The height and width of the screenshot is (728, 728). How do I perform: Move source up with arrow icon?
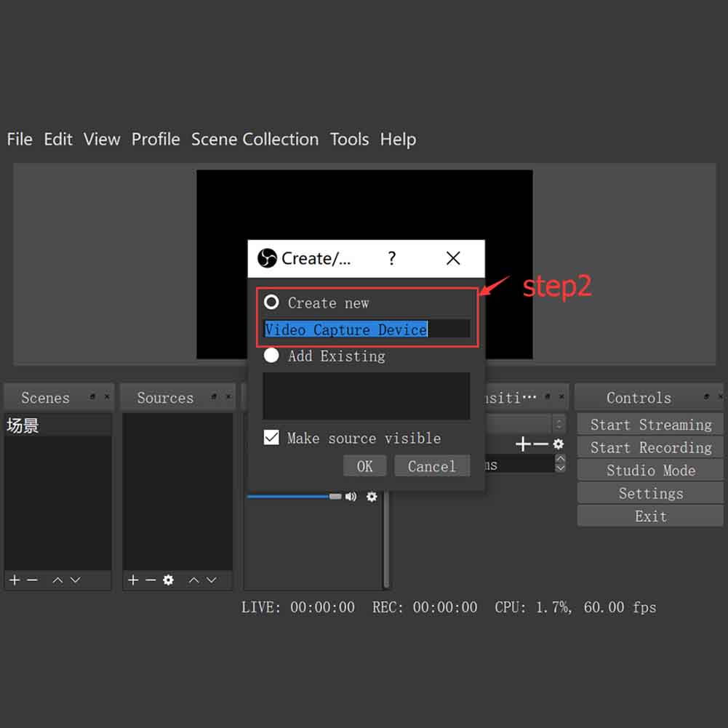pos(193,580)
